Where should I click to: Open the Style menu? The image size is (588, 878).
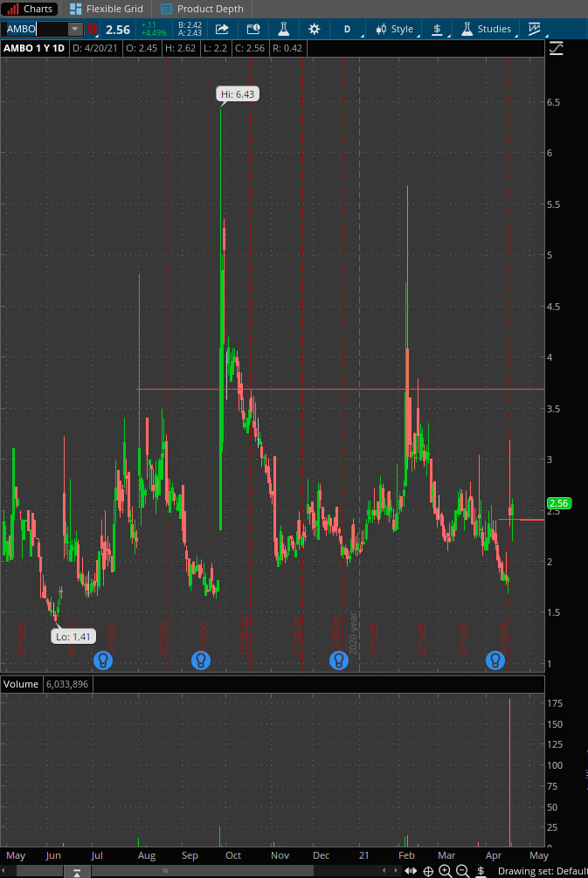(396, 29)
